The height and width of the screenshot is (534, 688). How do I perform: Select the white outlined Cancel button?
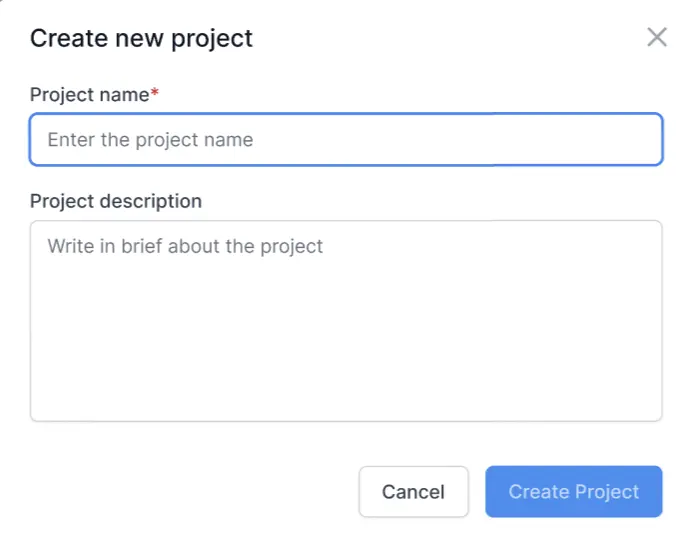tap(413, 491)
